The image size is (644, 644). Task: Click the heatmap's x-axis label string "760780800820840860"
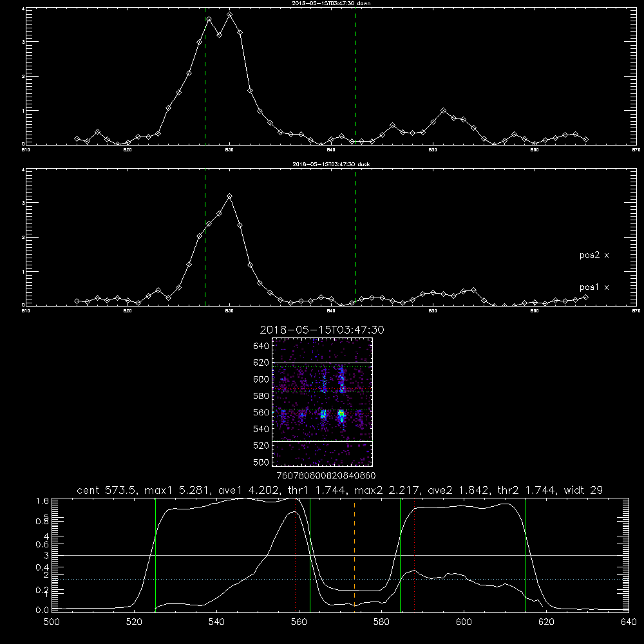point(326,476)
